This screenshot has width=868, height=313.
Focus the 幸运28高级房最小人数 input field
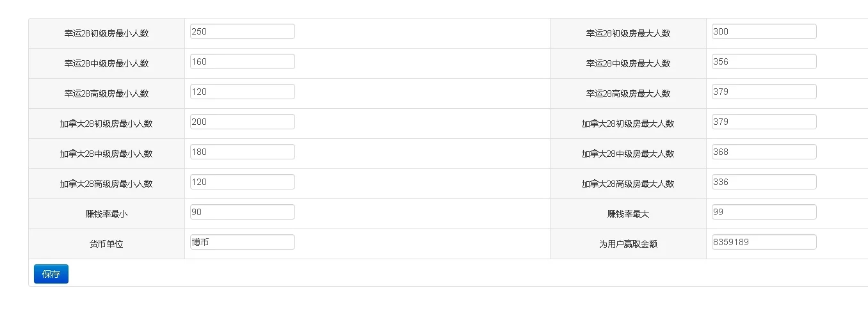tap(243, 92)
